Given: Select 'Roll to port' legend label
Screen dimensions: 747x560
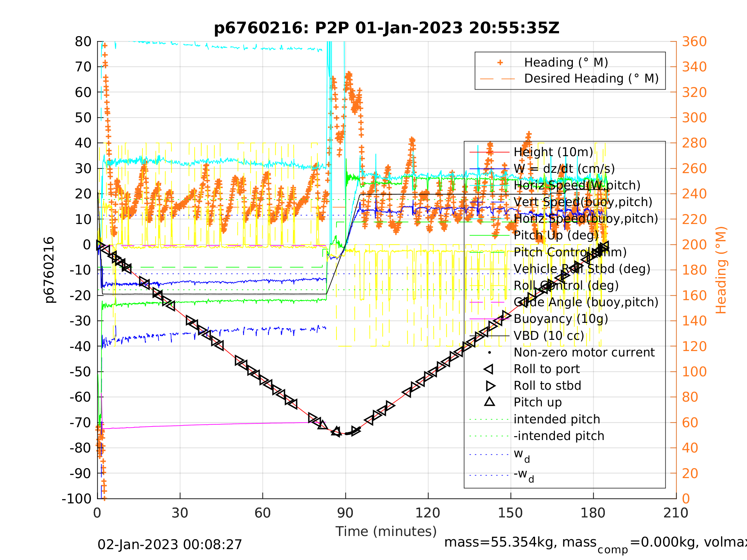Looking at the screenshot, I should [x=547, y=369].
